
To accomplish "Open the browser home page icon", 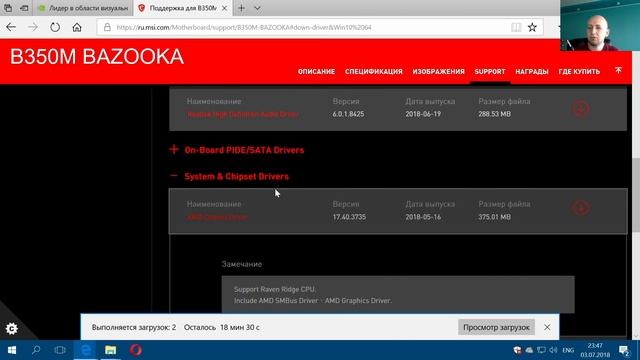I will (77, 27).
